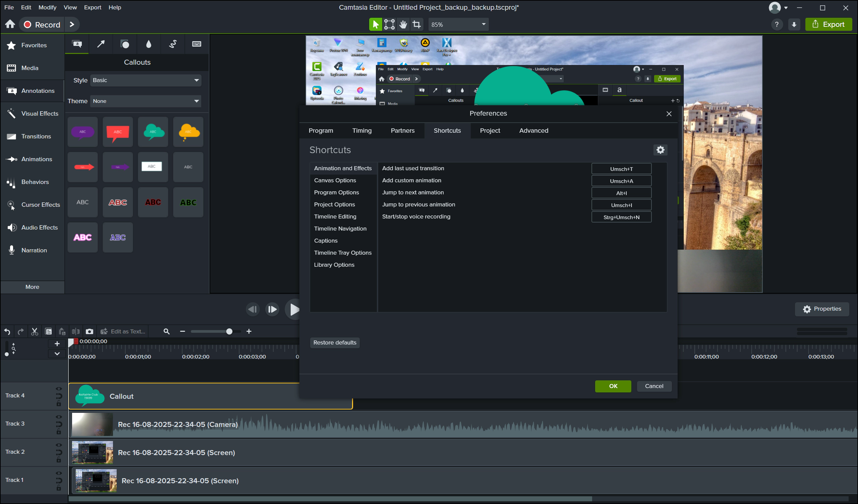Click the Restore defaults button
Image resolution: width=858 pixels, height=504 pixels.
(x=335, y=343)
